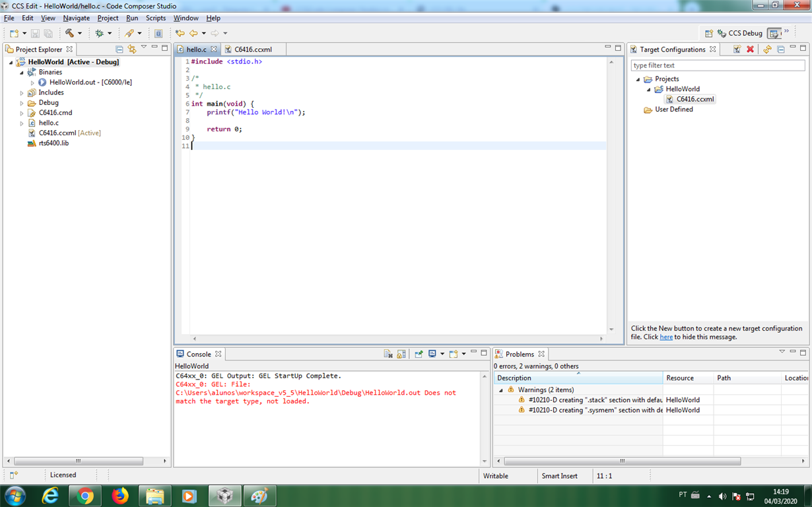Image resolution: width=812 pixels, height=507 pixels.
Task: Maximize the editor area
Action: tap(618, 48)
